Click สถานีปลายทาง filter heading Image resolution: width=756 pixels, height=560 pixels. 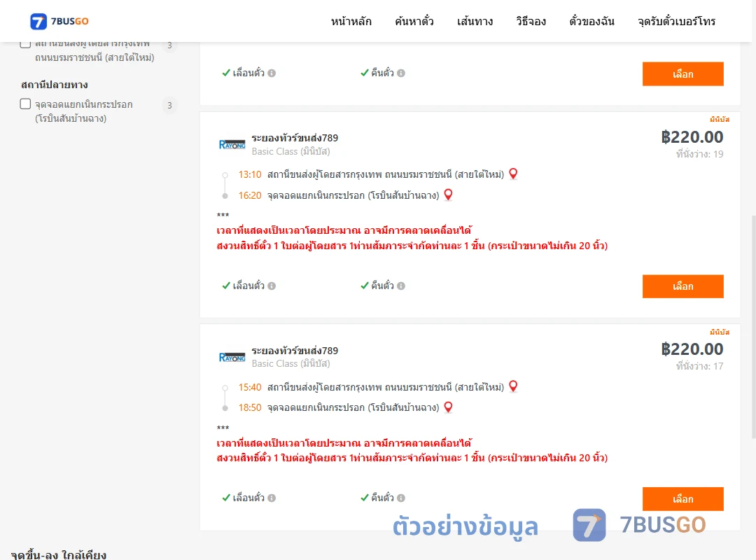pos(55,85)
